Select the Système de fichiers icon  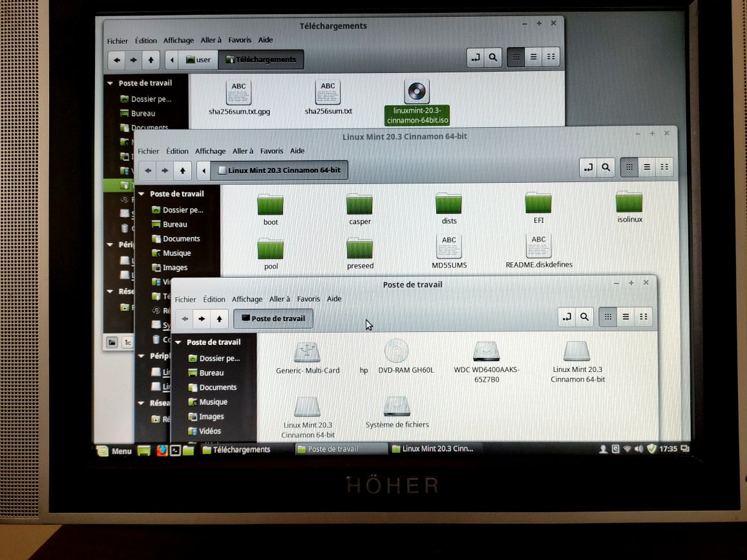click(x=397, y=412)
